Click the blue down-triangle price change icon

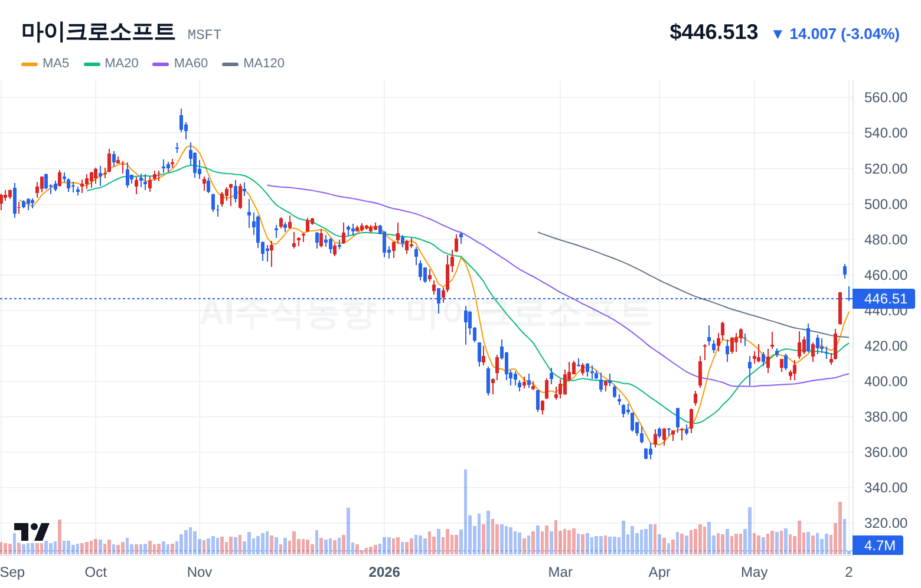pyautogui.click(x=778, y=35)
